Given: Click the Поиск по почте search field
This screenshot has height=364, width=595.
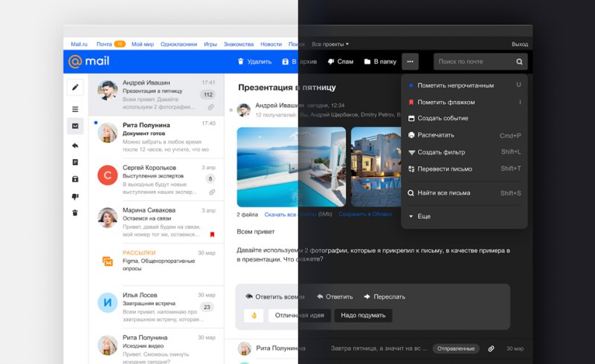Looking at the screenshot, I should [480, 62].
